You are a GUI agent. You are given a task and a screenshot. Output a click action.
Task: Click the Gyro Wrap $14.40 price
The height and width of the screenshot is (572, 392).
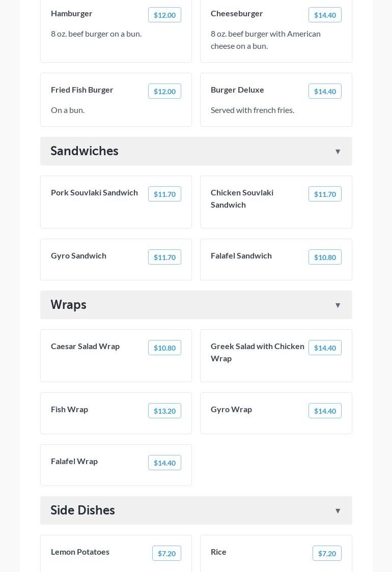click(x=325, y=411)
